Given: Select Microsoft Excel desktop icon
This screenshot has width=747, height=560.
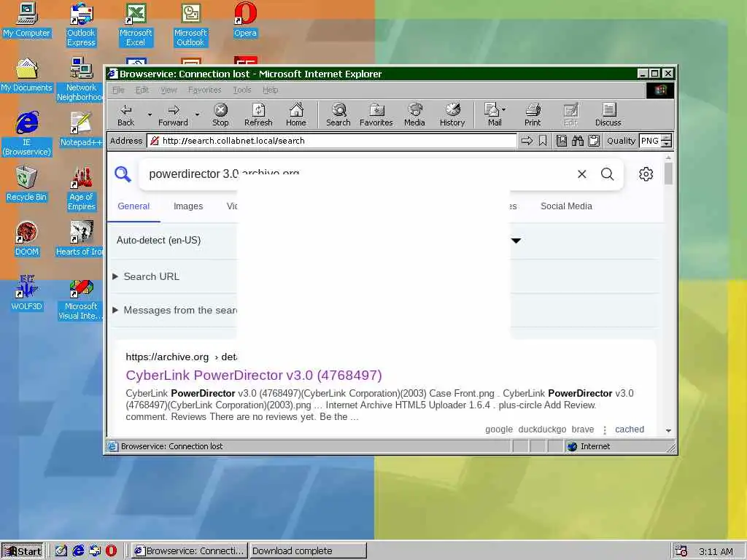Looking at the screenshot, I should coord(135,24).
